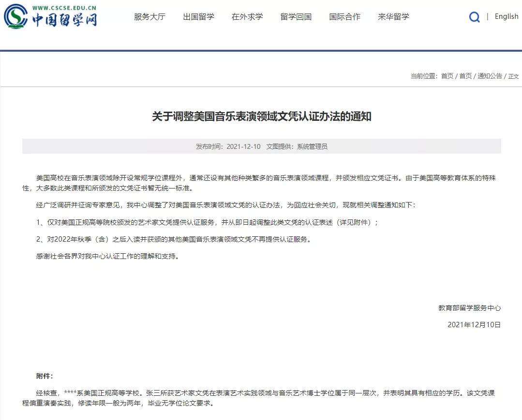Click the article title about 美国音乐表演领域文凭
Image resolution: width=522 pixels, height=420 pixels.
pos(262,116)
